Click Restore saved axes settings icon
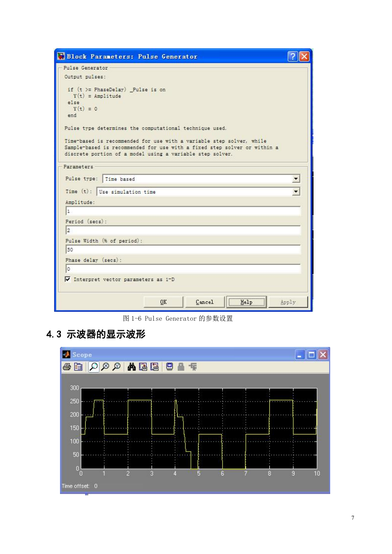The width and height of the screenshot is (392, 554). click(x=154, y=367)
